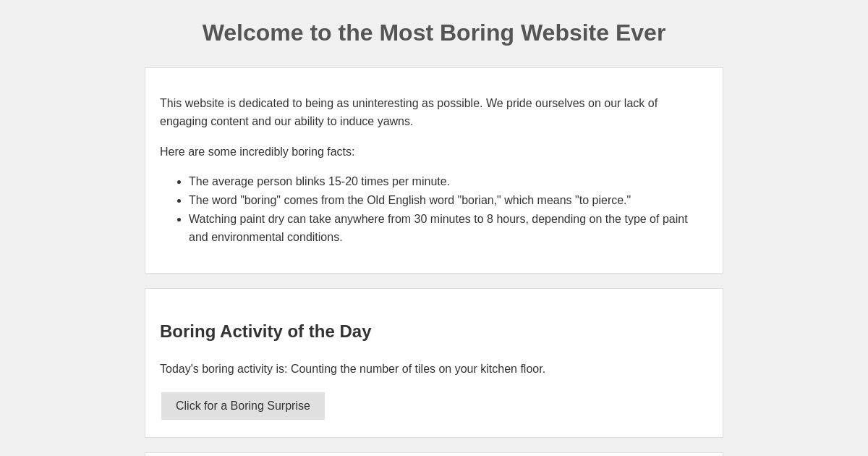Click the partially visible card at the bottom
The image size is (868, 456).
click(x=434, y=455)
